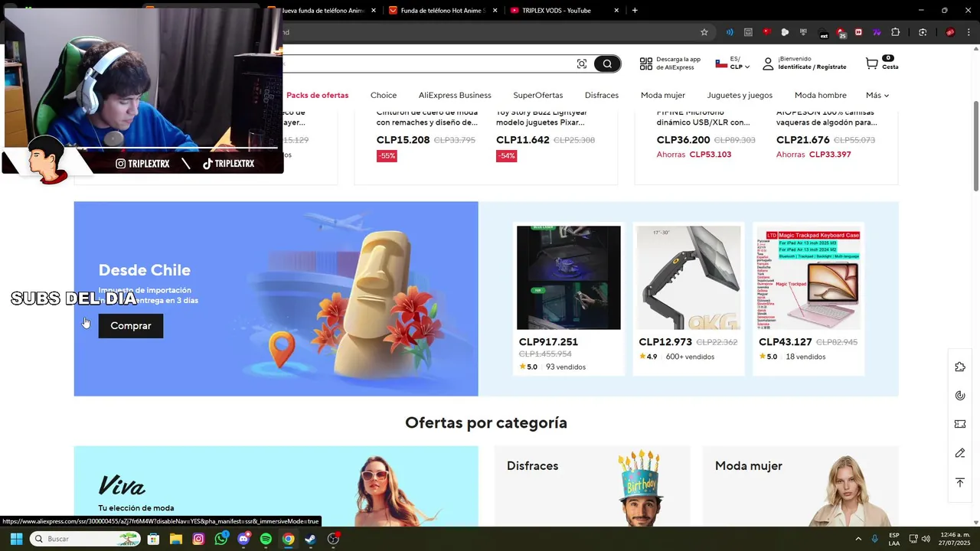Viewport: 980px width, 551px height.
Task: Open image search camera icon in search bar
Action: 582,64
